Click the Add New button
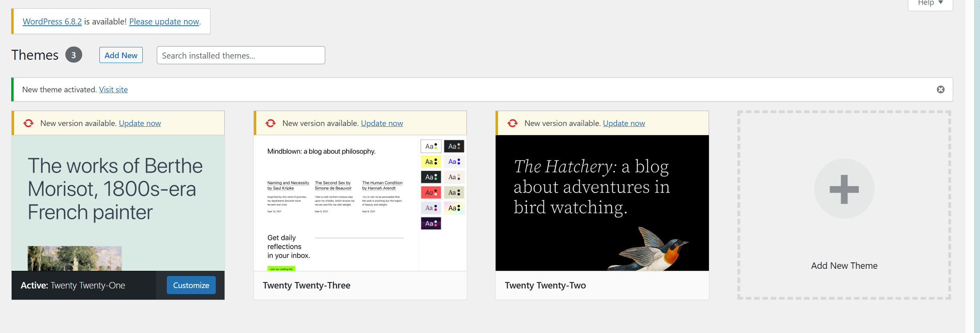This screenshot has width=980, height=333. (121, 55)
